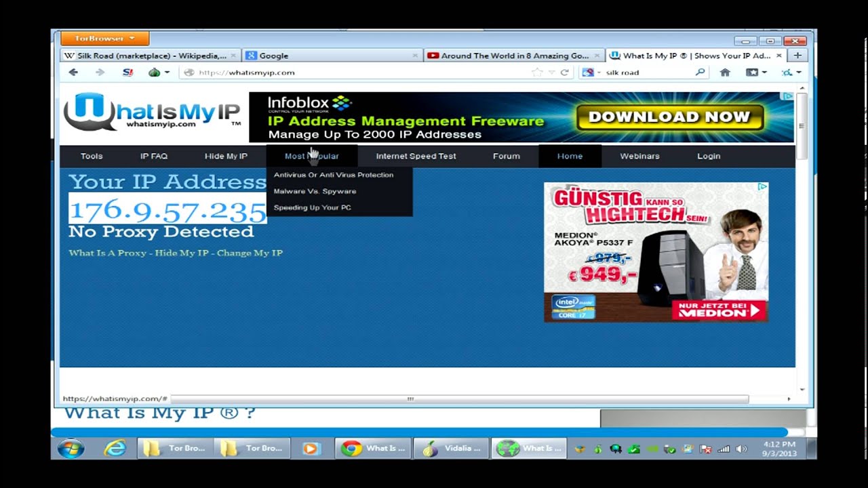Open the IP FAQ menu item

(x=154, y=156)
